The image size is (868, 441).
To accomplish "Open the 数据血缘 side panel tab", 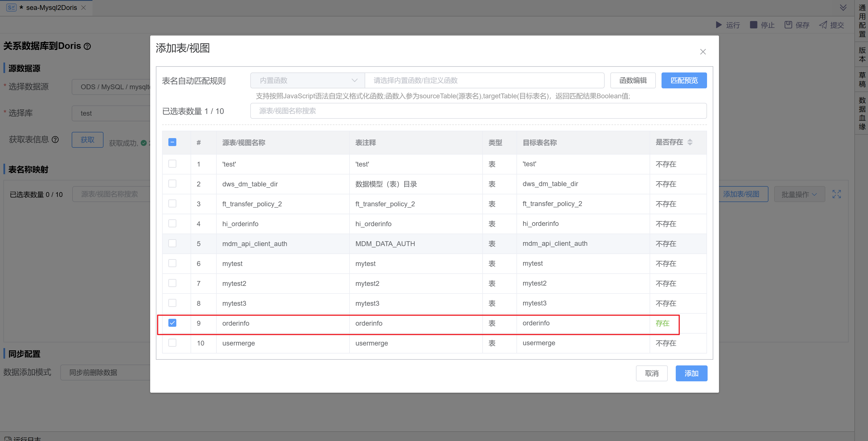I will point(862,113).
